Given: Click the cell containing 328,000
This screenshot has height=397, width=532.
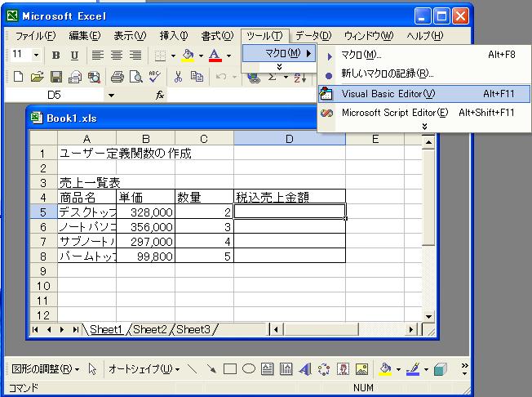Looking at the screenshot, I should tap(145, 212).
